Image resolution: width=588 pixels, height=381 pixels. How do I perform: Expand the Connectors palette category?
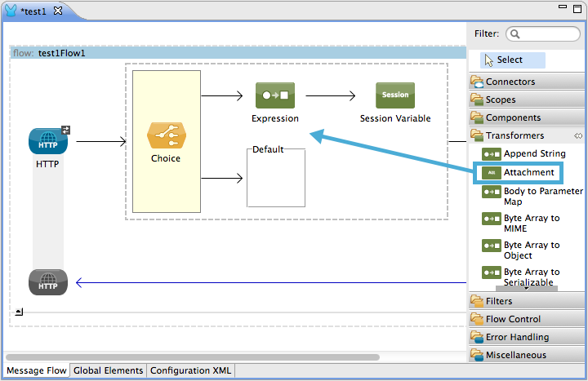510,82
